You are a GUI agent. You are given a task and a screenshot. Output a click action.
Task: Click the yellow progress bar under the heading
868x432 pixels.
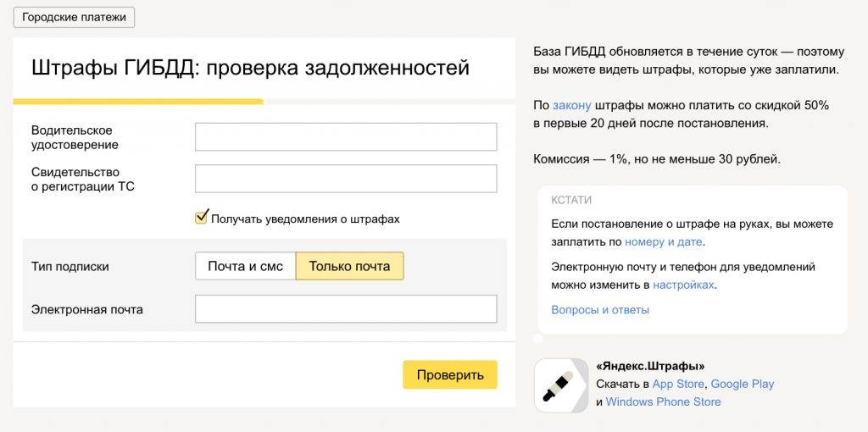point(138,102)
